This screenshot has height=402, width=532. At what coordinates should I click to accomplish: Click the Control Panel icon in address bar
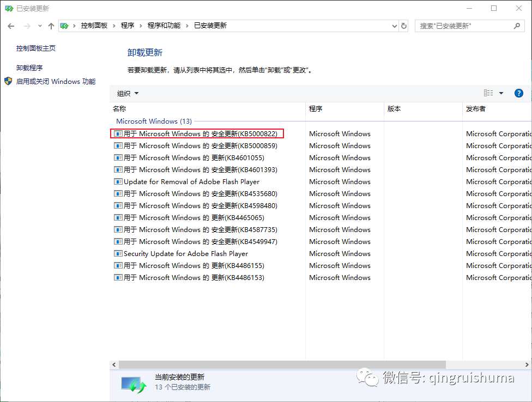point(65,26)
